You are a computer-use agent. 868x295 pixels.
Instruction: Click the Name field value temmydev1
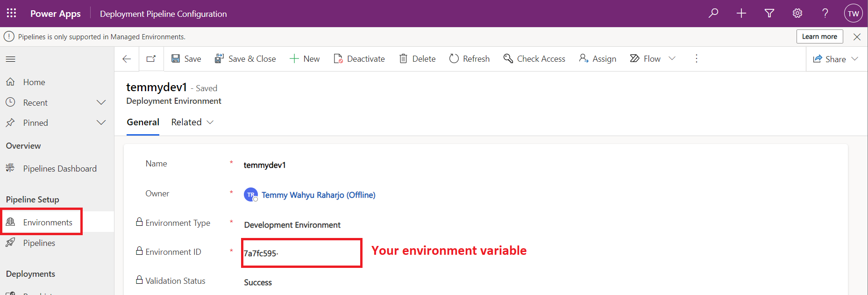pyautogui.click(x=264, y=165)
